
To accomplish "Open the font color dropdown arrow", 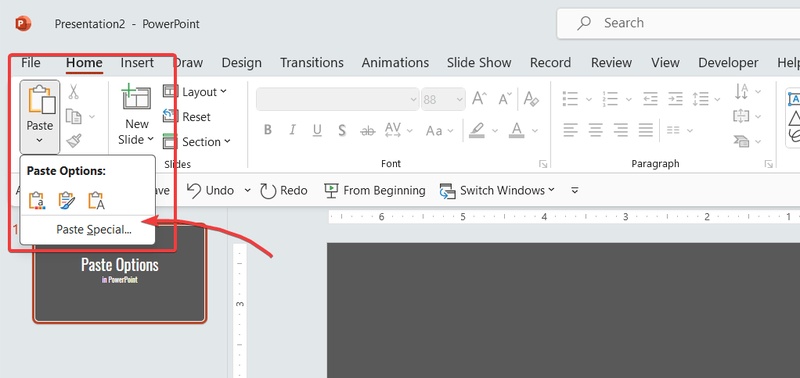I will pos(535,131).
